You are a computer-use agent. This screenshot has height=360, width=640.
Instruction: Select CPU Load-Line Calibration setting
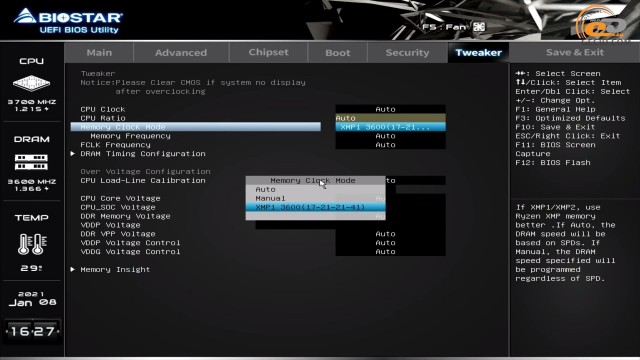(143, 180)
